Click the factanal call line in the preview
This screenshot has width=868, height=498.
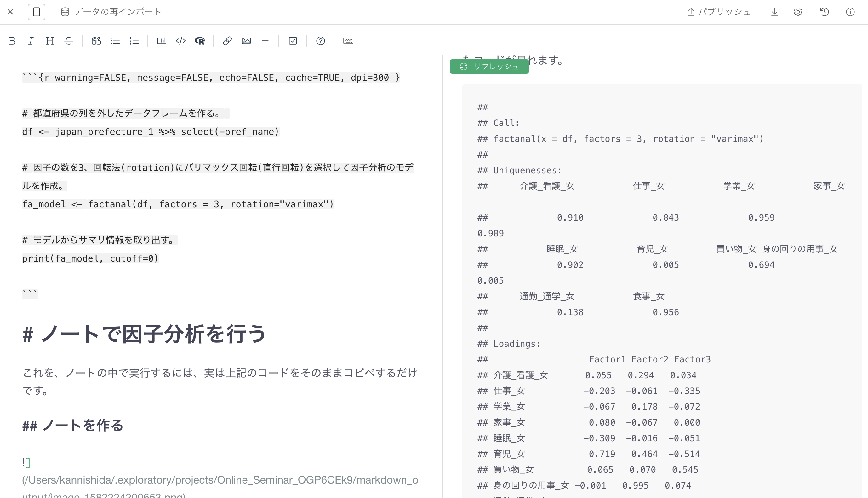620,139
